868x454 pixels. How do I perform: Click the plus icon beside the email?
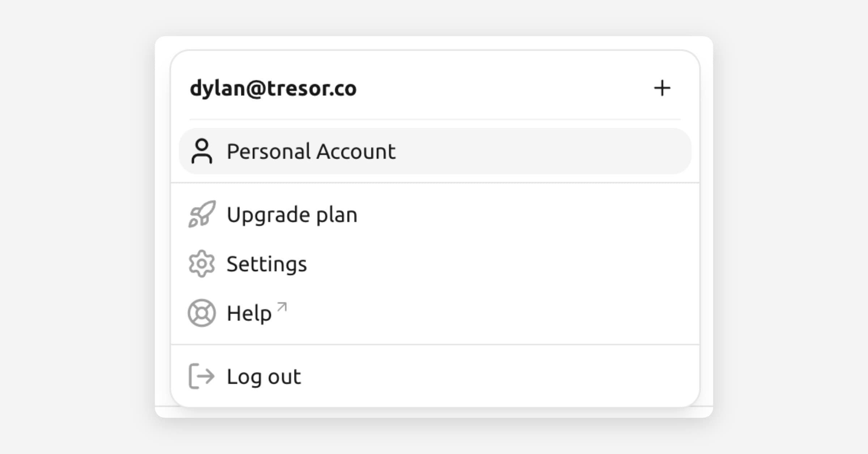click(662, 88)
